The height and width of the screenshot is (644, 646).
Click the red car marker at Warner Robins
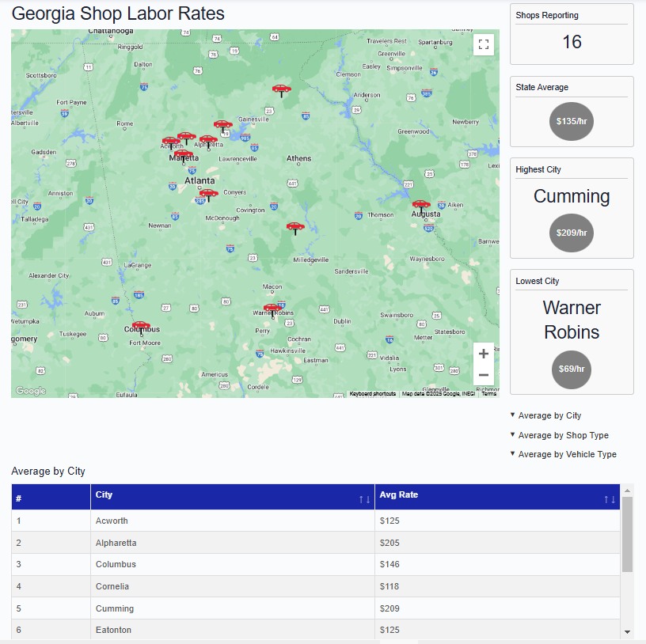tap(273, 310)
